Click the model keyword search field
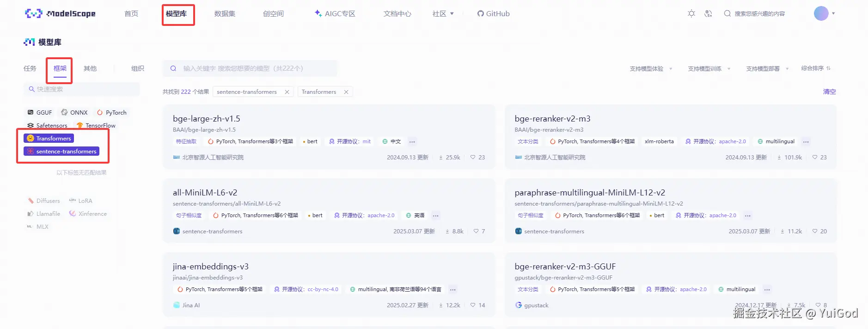Screen dimensions: 868x329 250,68
